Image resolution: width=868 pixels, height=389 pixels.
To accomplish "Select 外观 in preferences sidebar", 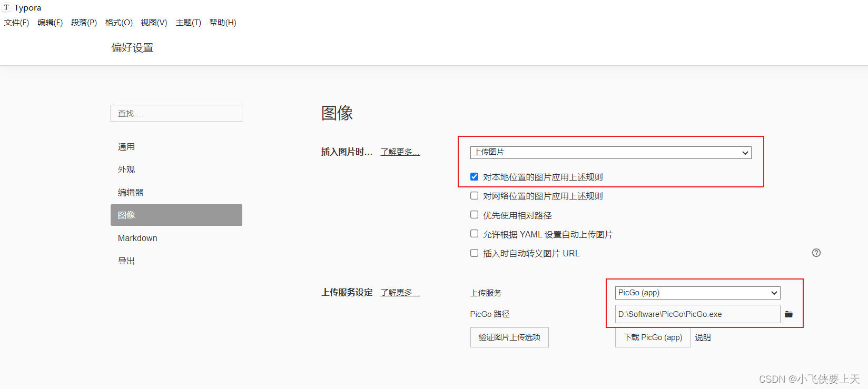I will point(176,169).
